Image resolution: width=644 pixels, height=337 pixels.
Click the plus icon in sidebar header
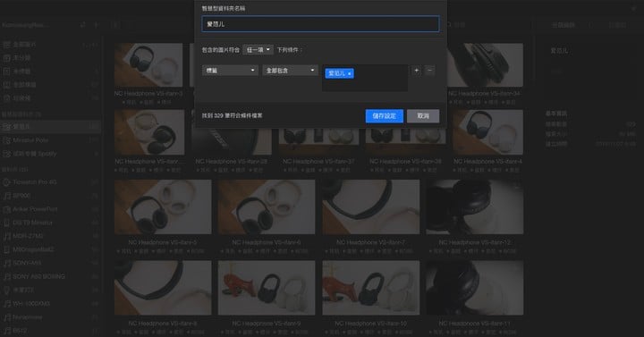tap(96, 25)
